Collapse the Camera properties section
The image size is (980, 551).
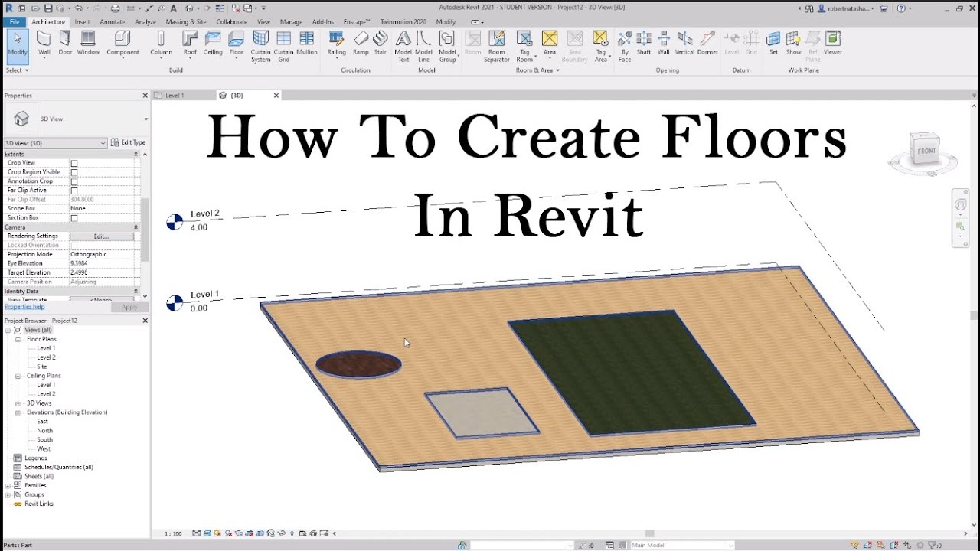[136, 227]
